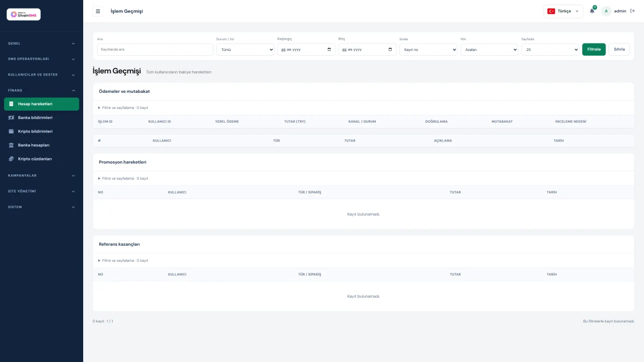This screenshot has height=362, width=644.
Task: Open the Durum / tür dropdown
Action: (245, 49)
